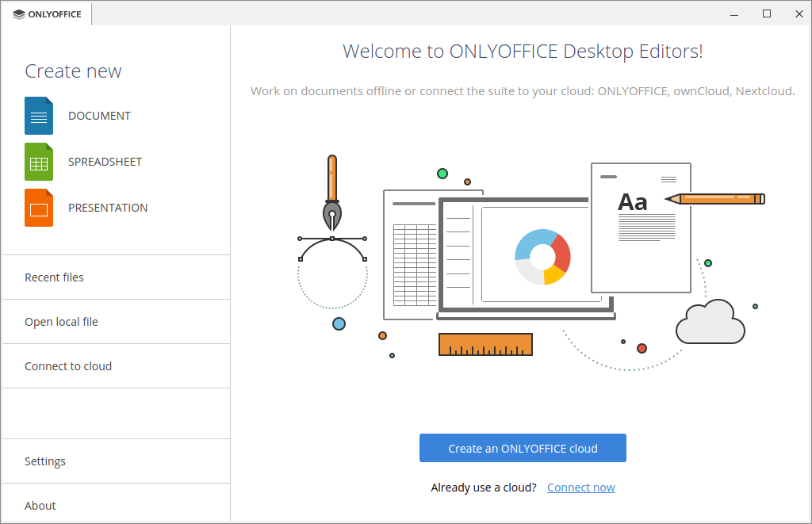Follow the Connect now link
The height and width of the screenshot is (524, 812).
(x=581, y=488)
